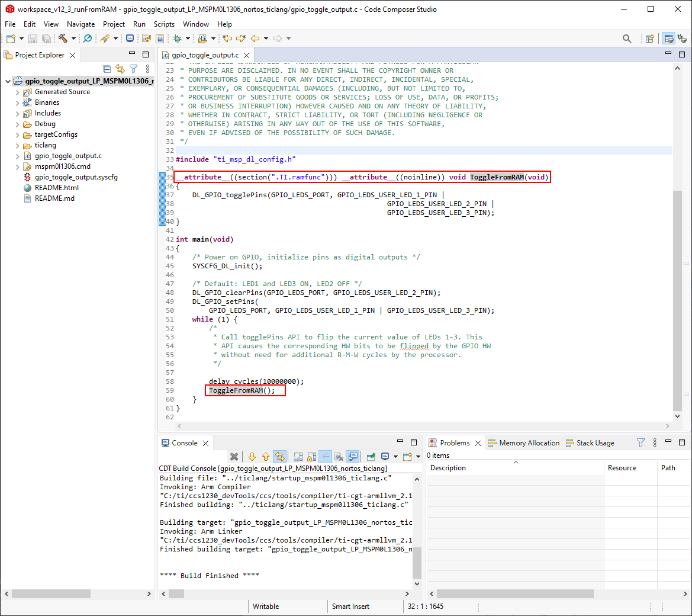
Task: Click the Build hammer icon
Action: pos(63,38)
